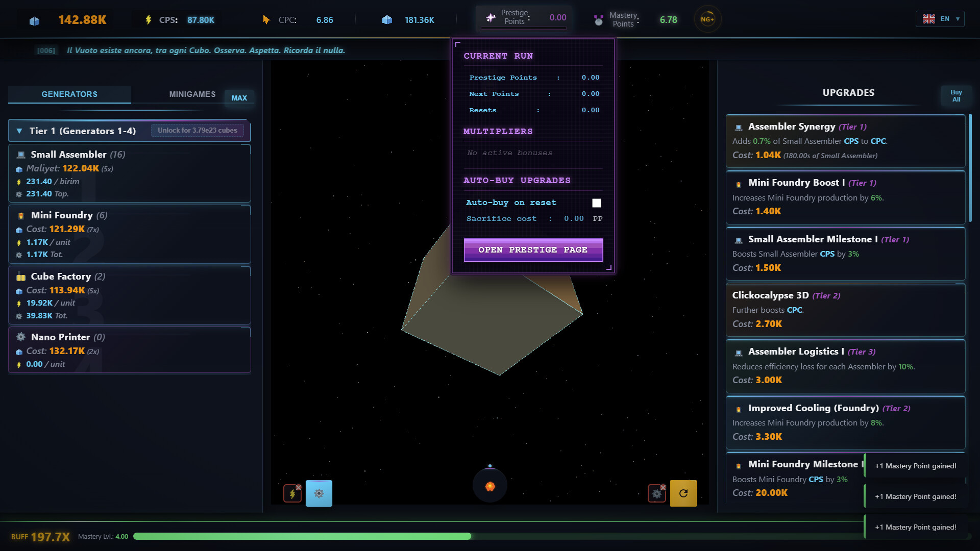980x551 pixels.
Task: Click Unlock for 3.79e23 cubes
Action: pyautogui.click(x=198, y=130)
